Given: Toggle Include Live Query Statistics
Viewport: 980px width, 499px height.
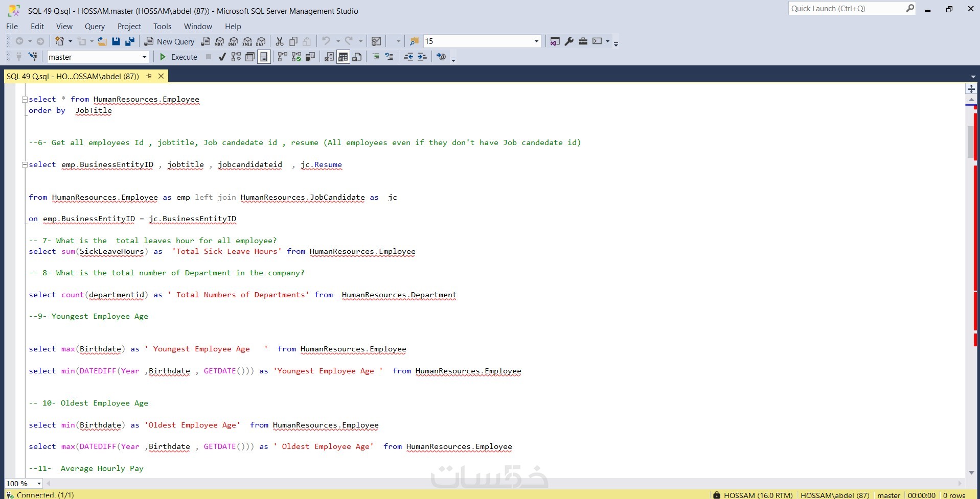Looking at the screenshot, I should pos(296,57).
